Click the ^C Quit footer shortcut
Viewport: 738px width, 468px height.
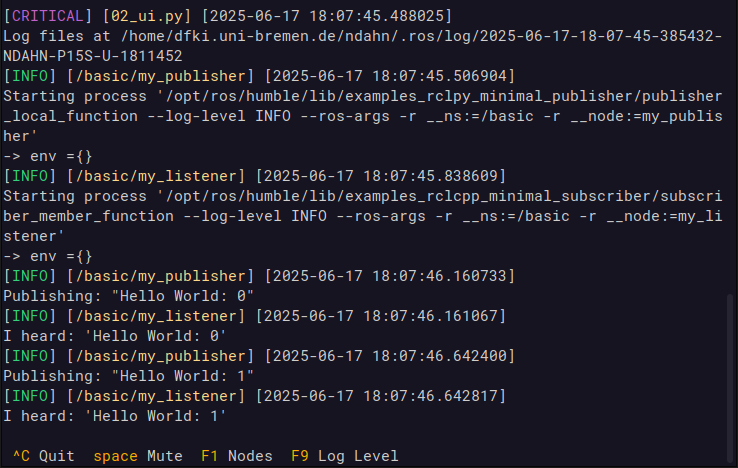(44, 456)
